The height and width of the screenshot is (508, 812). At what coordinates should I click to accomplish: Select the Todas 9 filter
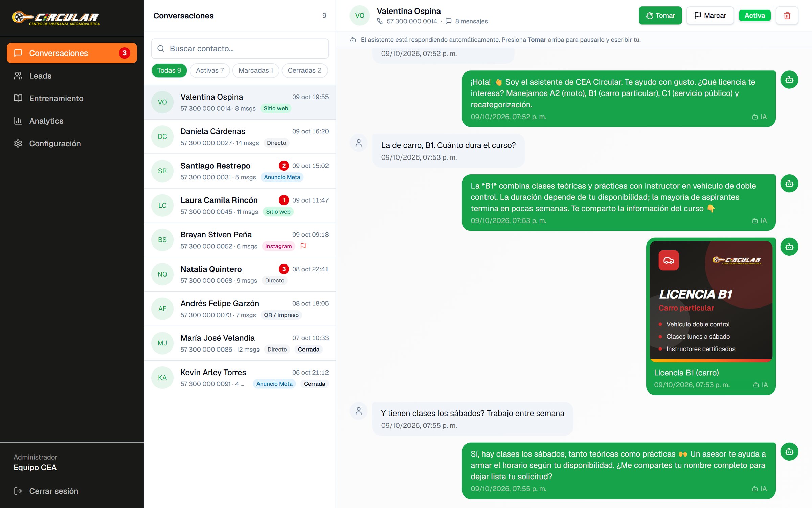[169, 70]
